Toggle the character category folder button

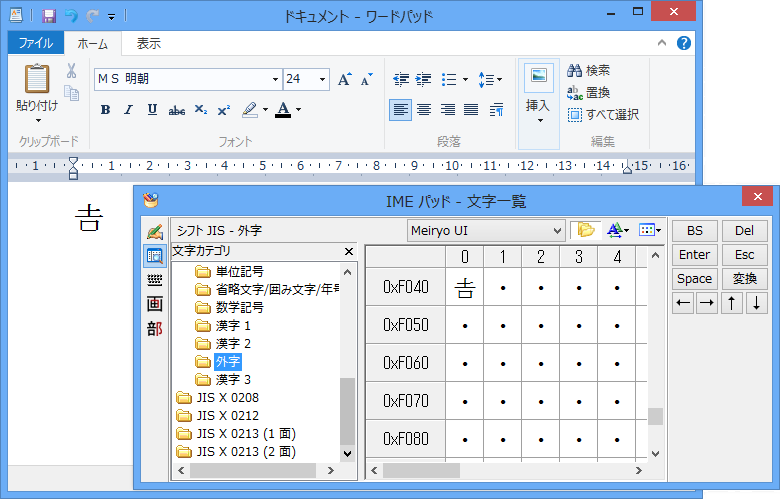pos(585,230)
